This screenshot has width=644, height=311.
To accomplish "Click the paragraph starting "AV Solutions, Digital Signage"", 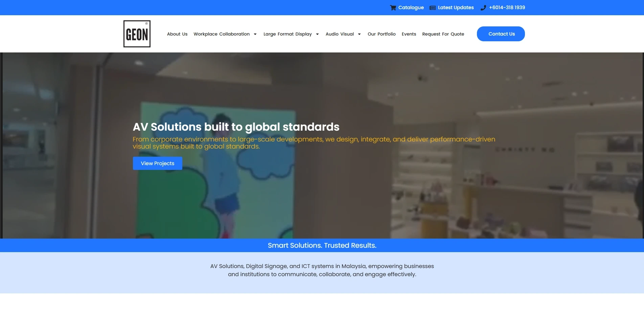I will point(322,270).
